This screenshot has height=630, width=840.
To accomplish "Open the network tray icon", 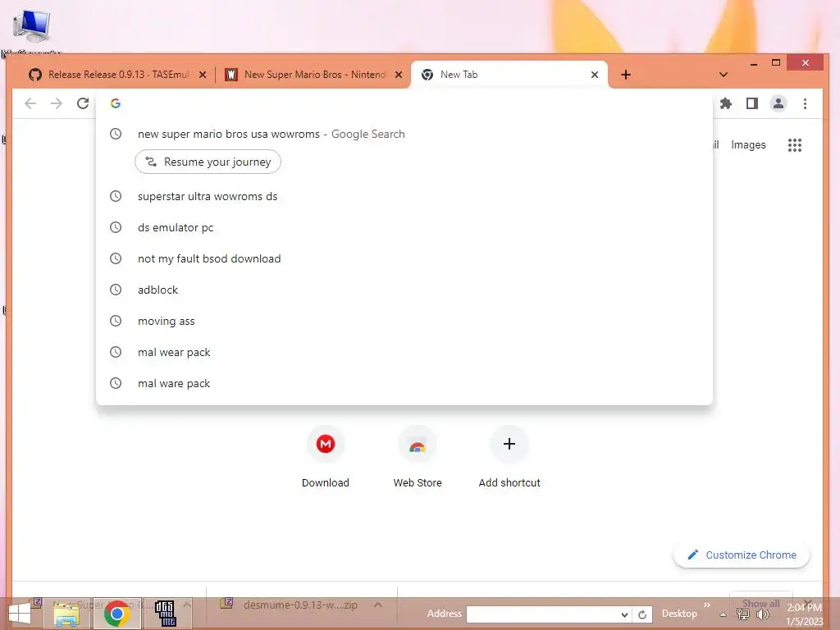I will point(743,614).
